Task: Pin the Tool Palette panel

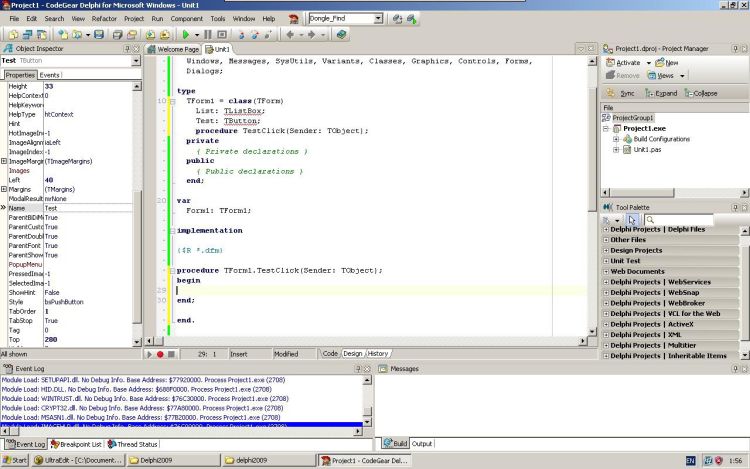Action: 736,207
